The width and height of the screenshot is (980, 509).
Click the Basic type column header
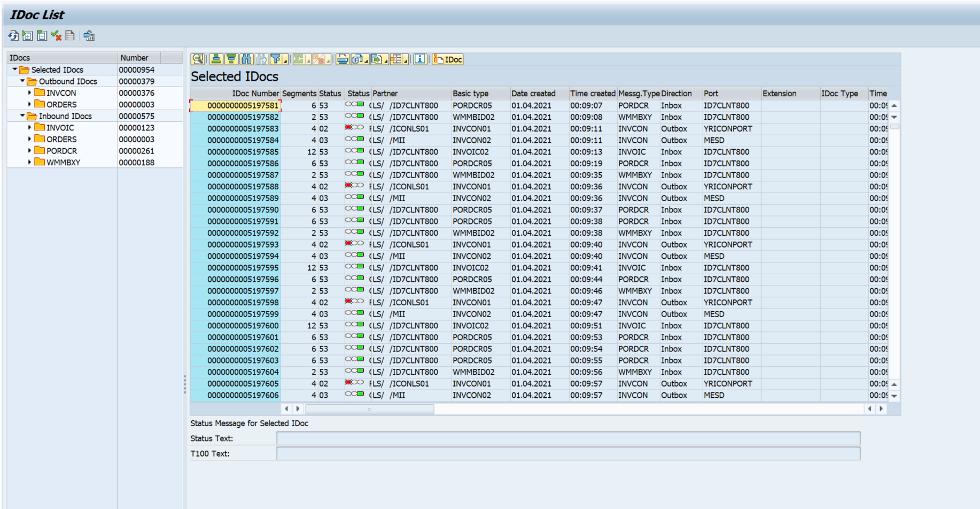pyautogui.click(x=470, y=94)
